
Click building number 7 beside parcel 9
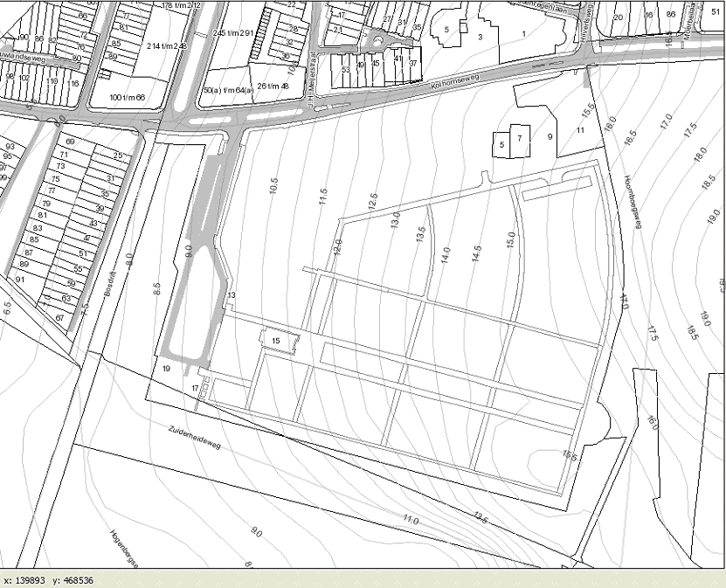click(520, 138)
